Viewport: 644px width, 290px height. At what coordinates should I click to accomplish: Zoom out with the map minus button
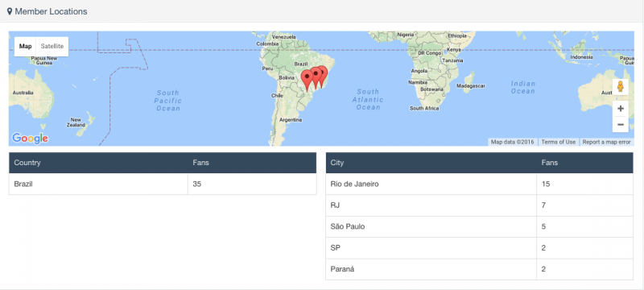(620, 125)
